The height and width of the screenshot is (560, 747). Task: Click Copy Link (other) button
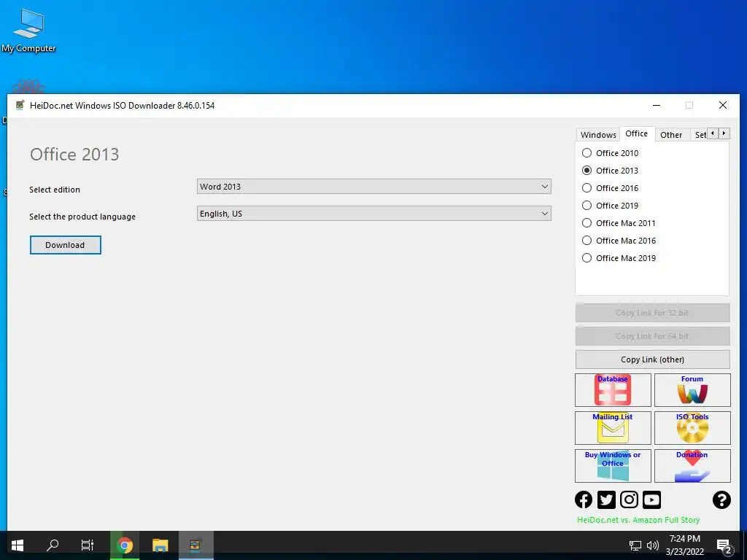[652, 359]
